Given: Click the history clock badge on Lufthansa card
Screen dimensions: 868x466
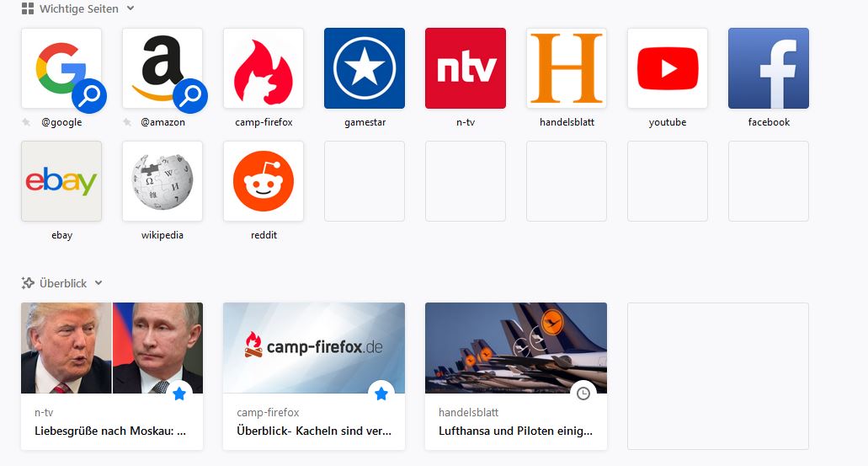Looking at the screenshot, I should (x=583, y=394).
